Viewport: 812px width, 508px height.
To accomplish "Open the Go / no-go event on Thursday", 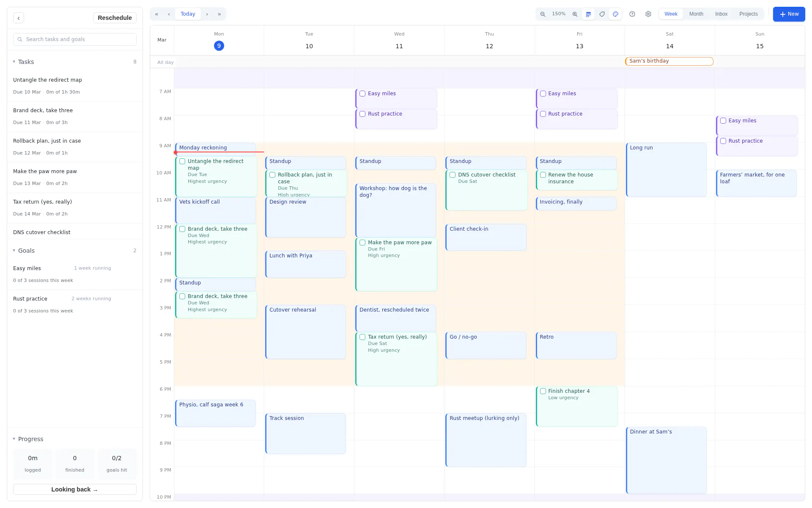I will coord(486,345).
